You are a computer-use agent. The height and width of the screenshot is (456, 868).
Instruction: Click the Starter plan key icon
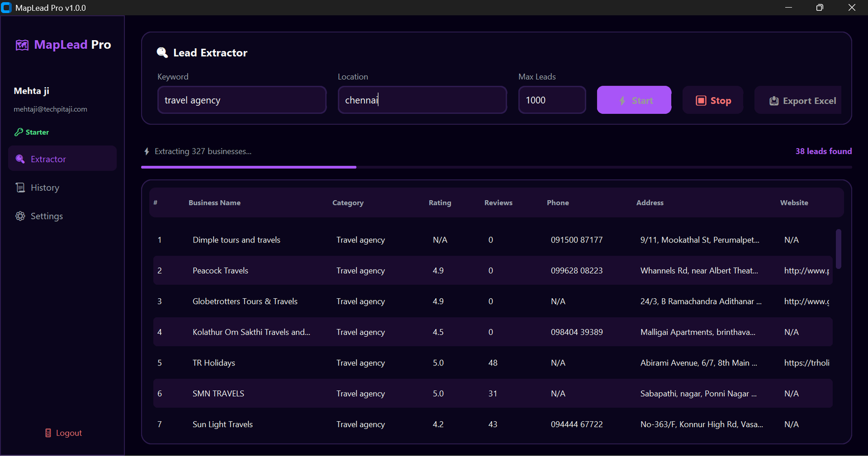[18, 132]
